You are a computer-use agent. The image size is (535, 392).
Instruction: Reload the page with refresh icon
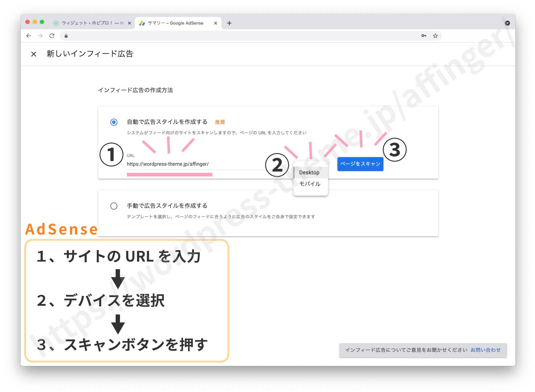(52, 36)
